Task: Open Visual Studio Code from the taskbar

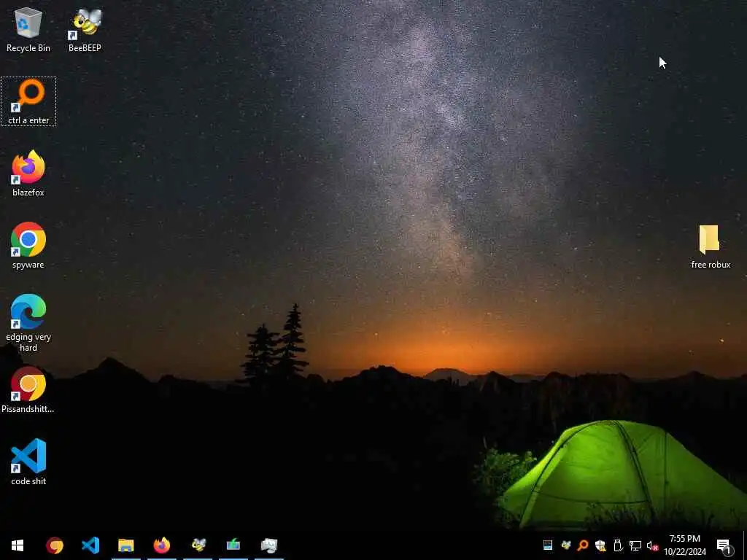Action: (90, 545)
